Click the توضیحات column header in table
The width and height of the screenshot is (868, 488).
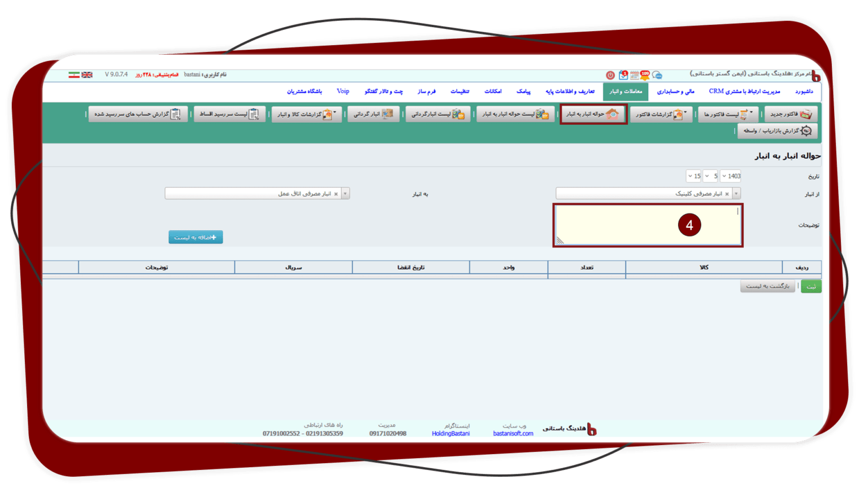click(x=157, y=268)
